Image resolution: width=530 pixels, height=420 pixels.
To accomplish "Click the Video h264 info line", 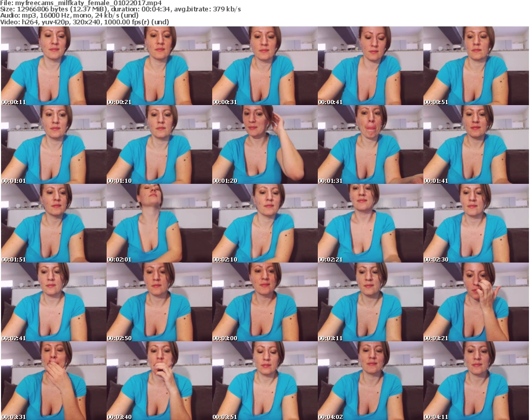I will tap(84, 22).
